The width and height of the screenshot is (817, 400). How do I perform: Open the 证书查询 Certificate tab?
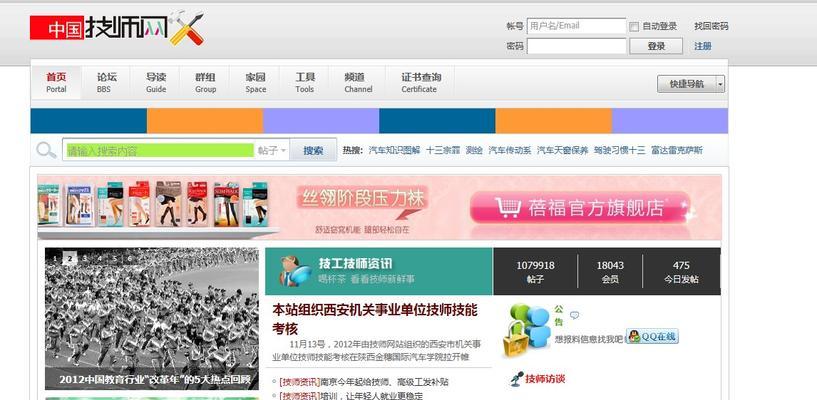(x=420, y=83)
